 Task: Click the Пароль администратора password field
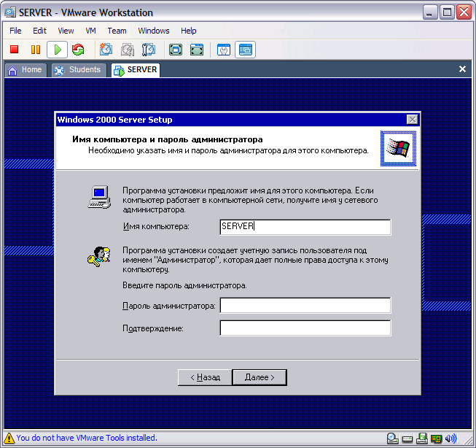pyautogui.click(x=305, y=305)
